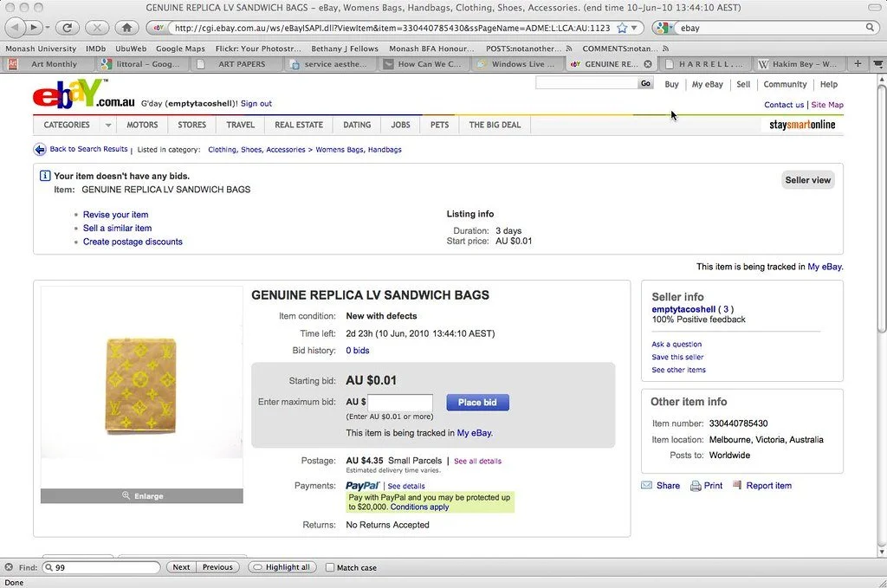Toggle Highlight all in the Find bar

tap(282, 567)
